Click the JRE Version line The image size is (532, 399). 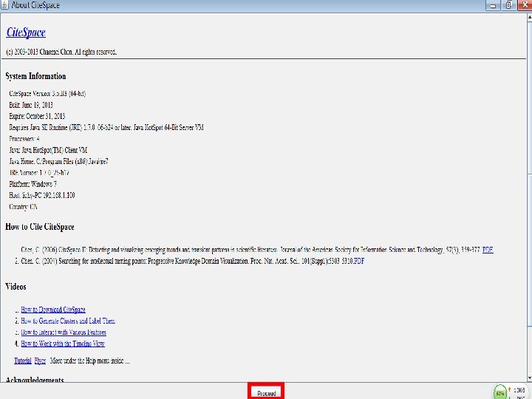tap(39, 173)
